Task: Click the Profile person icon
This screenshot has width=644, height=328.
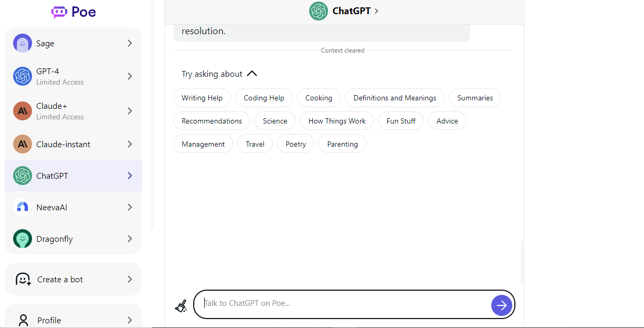Action: pyautogui.click(x=23, y=320)
